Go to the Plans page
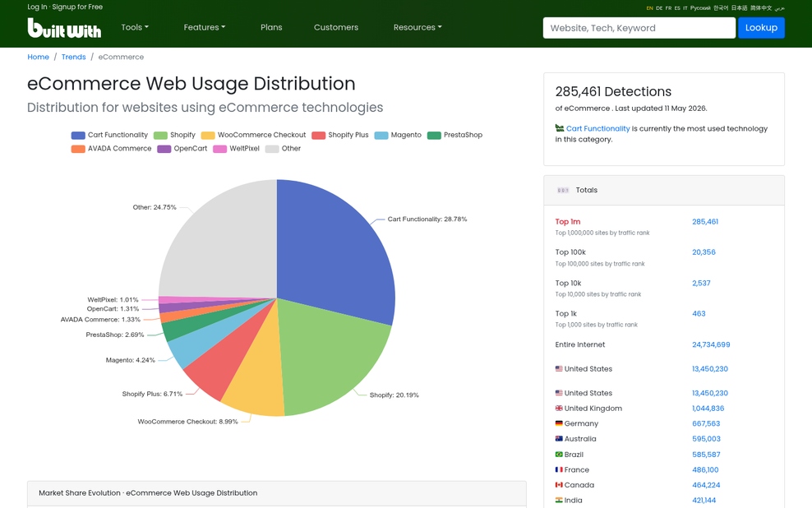The width and height of the screenshot is (812, 508). pos(271,27)
